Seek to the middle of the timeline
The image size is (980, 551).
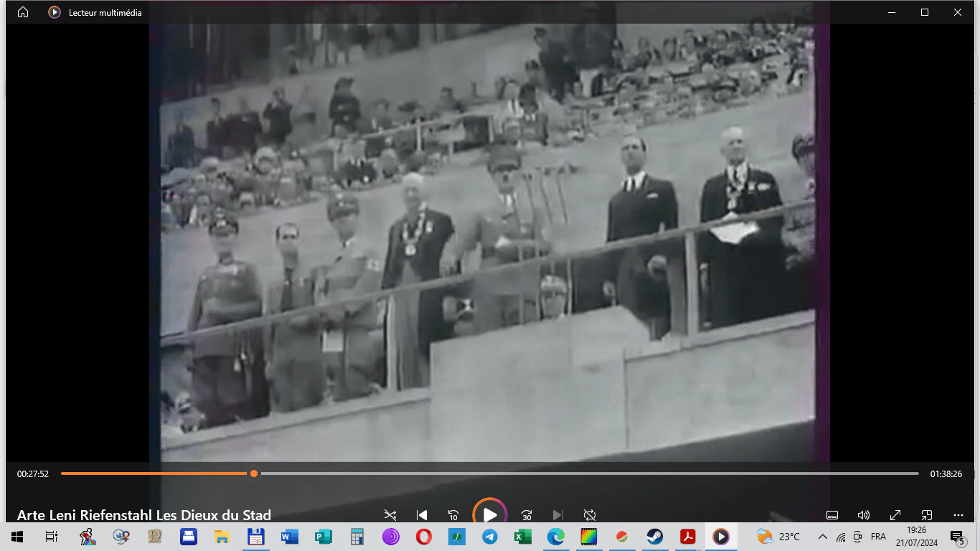click(490, 474)
